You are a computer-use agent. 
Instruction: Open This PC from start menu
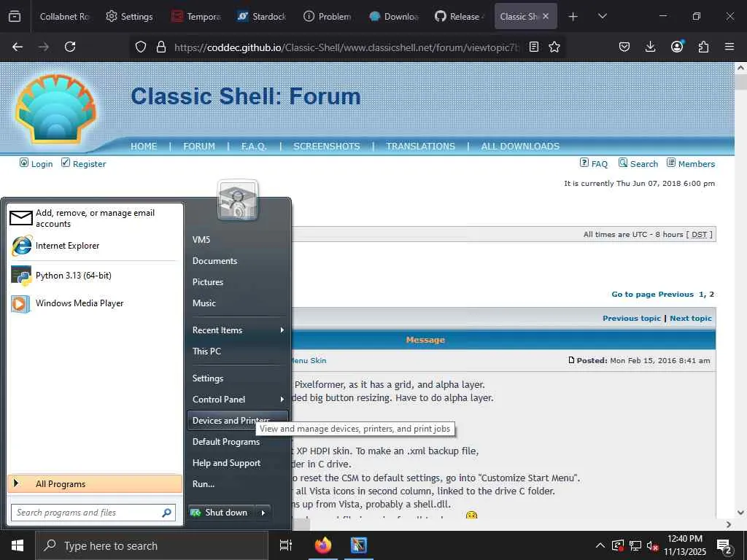click(238, 351)
